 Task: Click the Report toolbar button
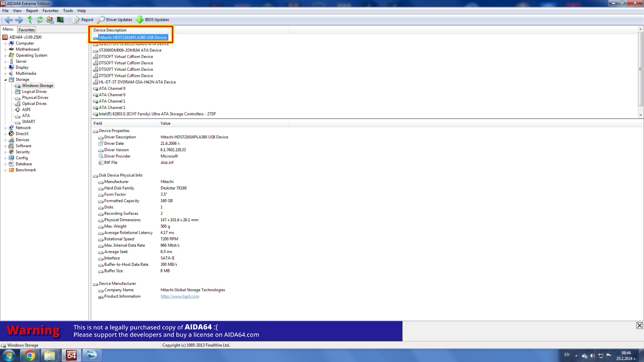(83, 20)
